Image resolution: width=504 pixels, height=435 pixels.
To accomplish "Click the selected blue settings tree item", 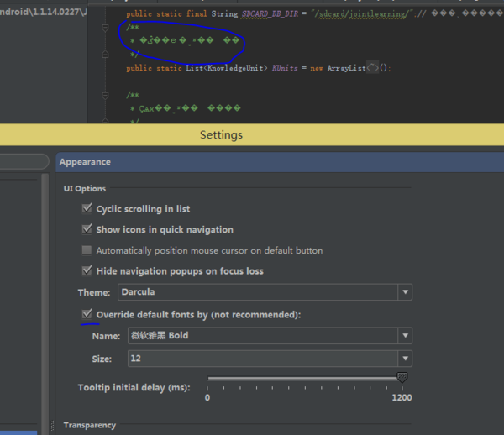I will 18,432.
